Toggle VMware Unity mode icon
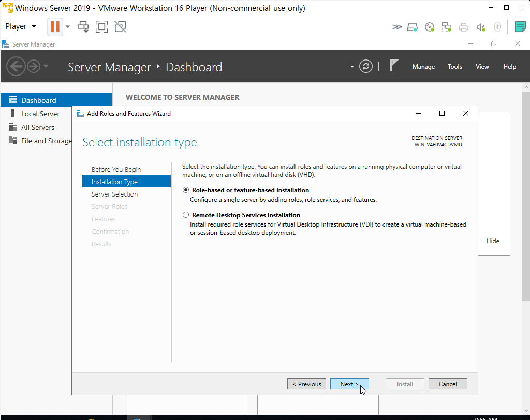The height and width of the screenshot is (420, 530). [x=120, y=26]
